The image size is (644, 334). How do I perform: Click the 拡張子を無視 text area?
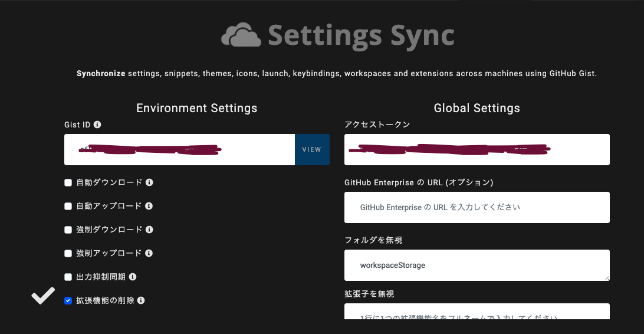point(477,312)
